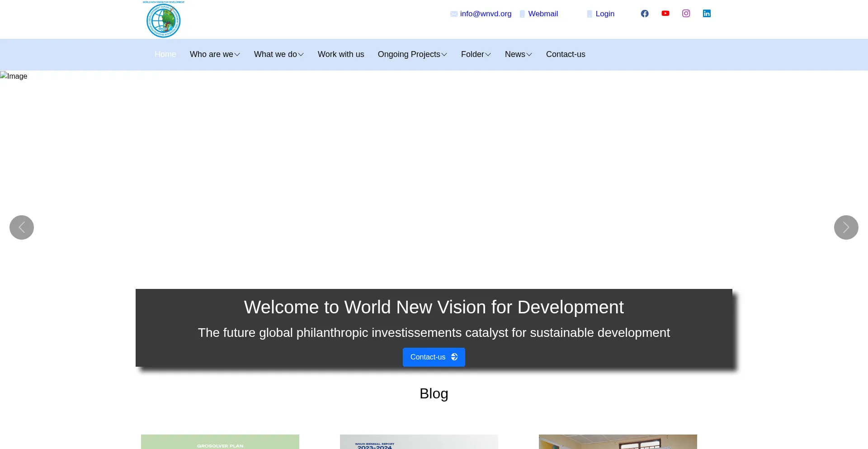Click the Login link

(605, 14)
